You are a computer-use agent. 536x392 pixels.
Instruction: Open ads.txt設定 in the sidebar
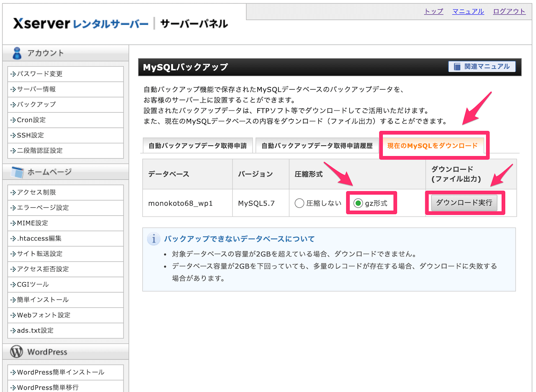(66, 330)
